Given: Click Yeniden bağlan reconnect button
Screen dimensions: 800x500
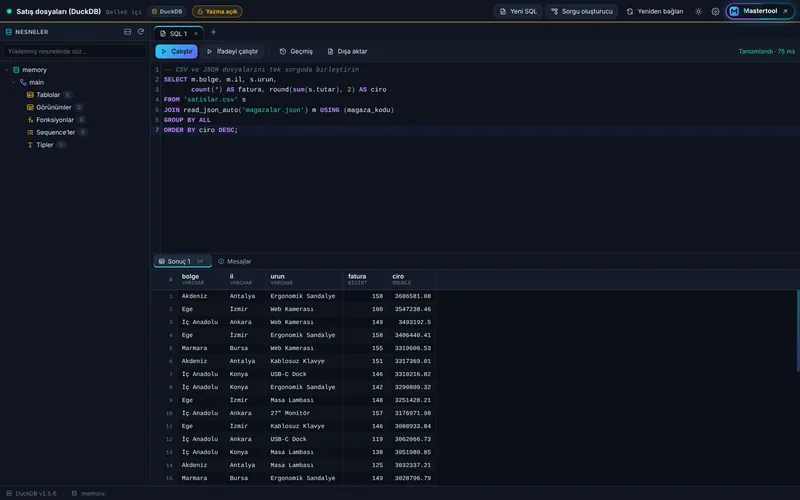Looking at the screenshot, I should click(655, 11).
